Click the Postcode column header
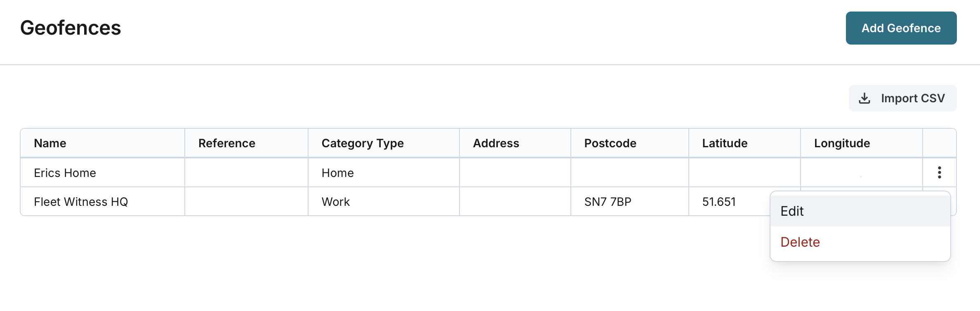The height and width of the screenshot is (311, 980). click(x=610, y=143)
